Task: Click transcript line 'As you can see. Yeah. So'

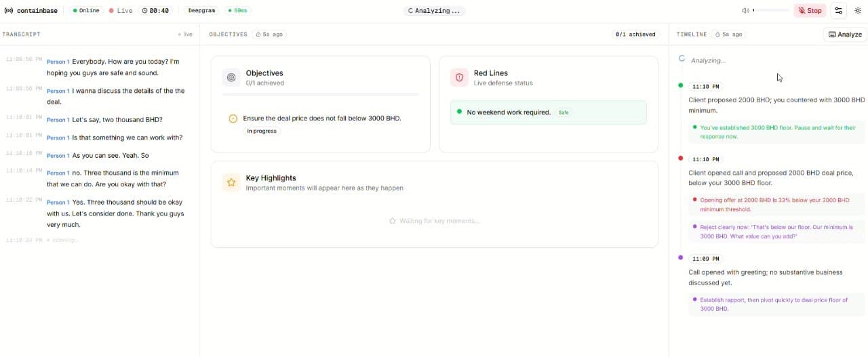Action: click(111, 155)
